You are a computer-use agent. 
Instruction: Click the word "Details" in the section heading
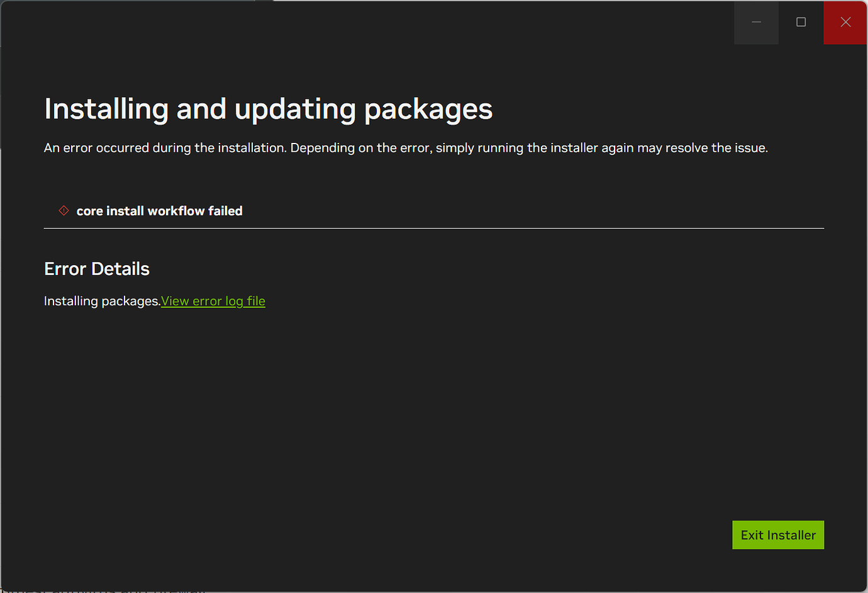(x=120, y=269)
